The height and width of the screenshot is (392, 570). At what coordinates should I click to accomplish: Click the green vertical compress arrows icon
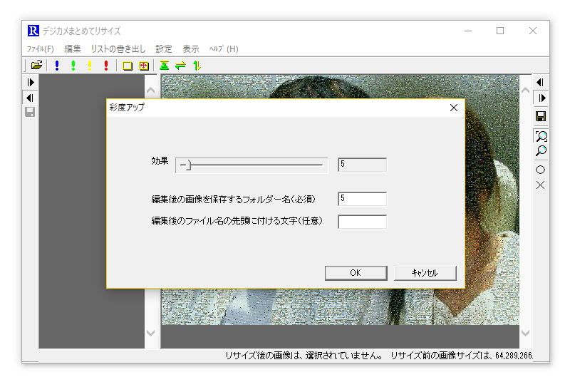pos(165,66)
